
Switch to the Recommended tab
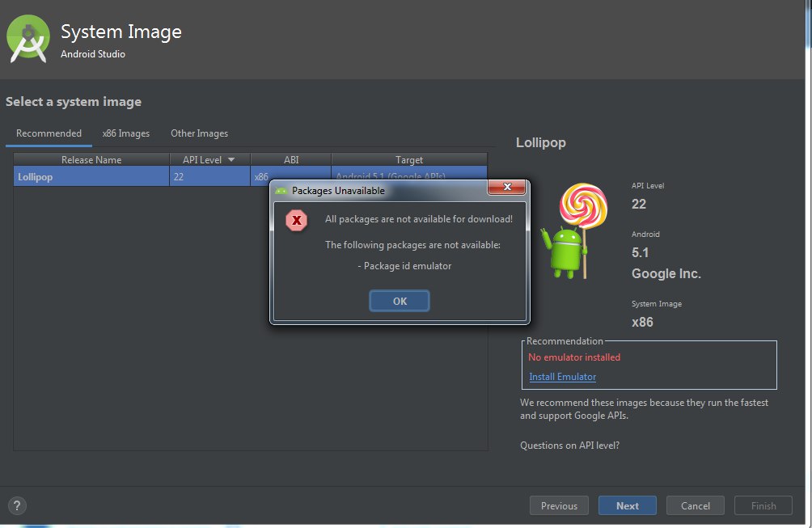click(x=49, y=133)
